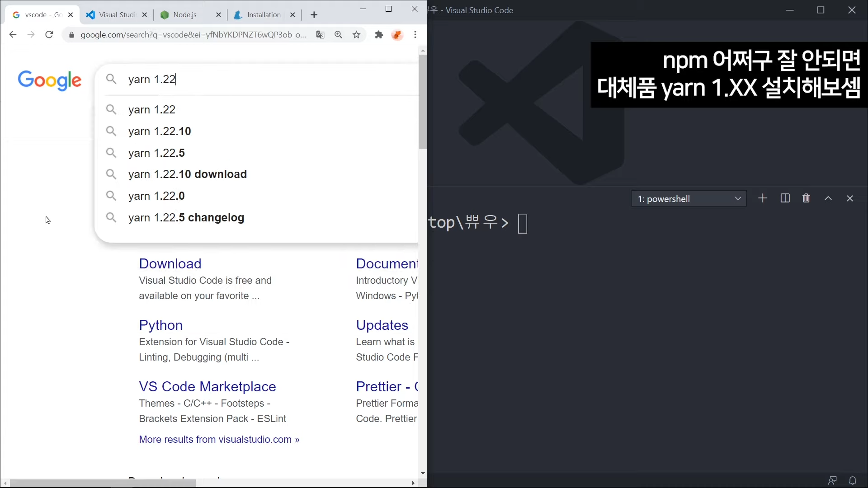The image size is (868, 488).
Task: Open the VS Code Marketplace link
Action: 207,387
